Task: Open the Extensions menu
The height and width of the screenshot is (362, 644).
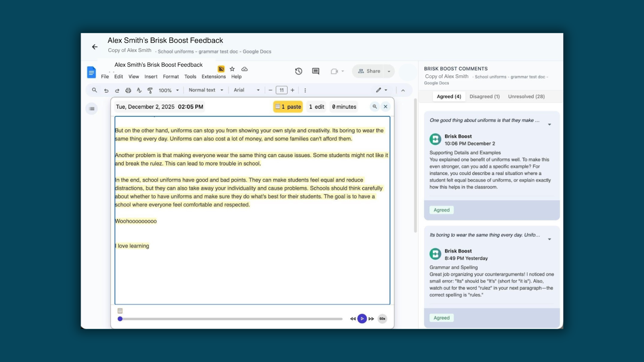Action: coord(214,76)
